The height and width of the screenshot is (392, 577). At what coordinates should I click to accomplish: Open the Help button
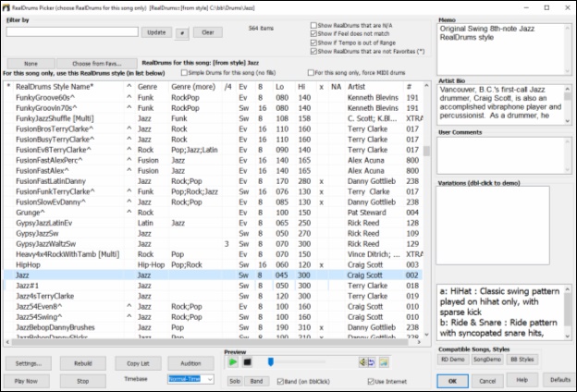[x=522, y=380]
